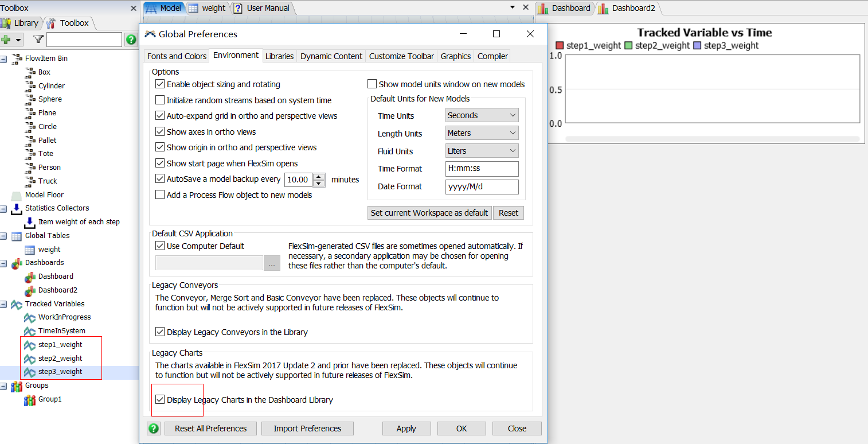Select the Truck flowitem icon

tap(30, 181)
